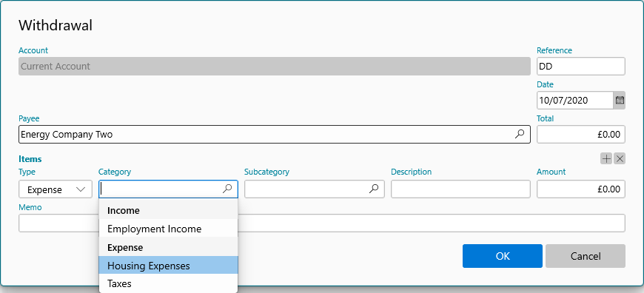Open the Date calendar picker icon

[620, 100]
